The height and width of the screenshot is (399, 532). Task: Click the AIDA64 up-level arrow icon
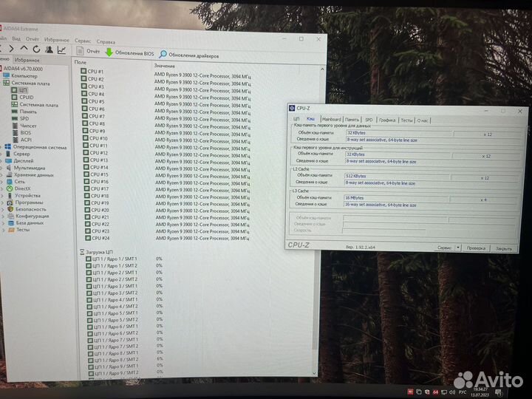[x=24, y=49]
